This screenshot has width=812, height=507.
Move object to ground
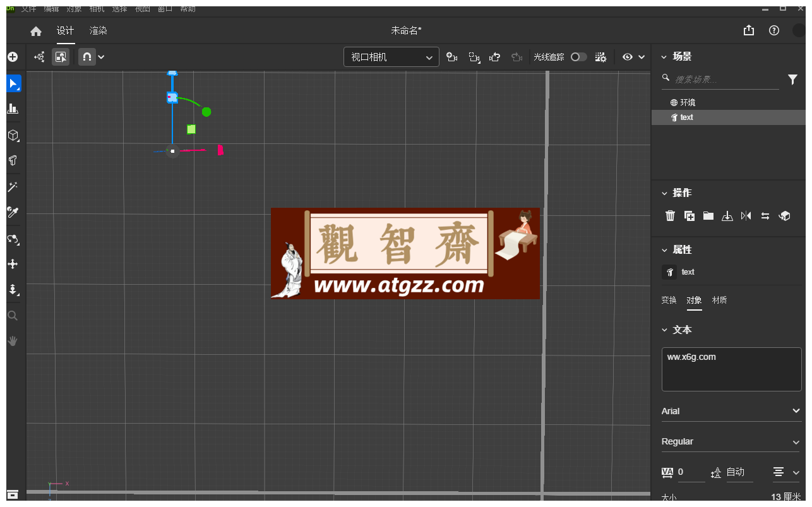pos(727,216)
